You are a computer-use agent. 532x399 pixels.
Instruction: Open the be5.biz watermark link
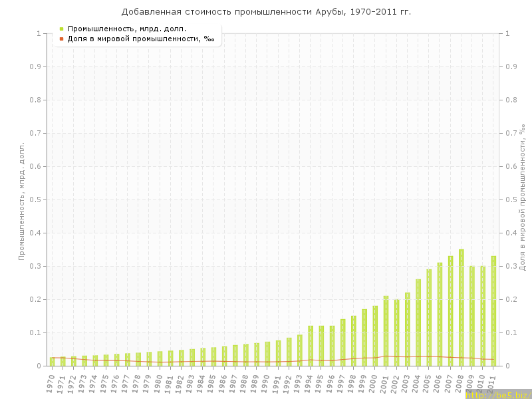pos(497,394)
